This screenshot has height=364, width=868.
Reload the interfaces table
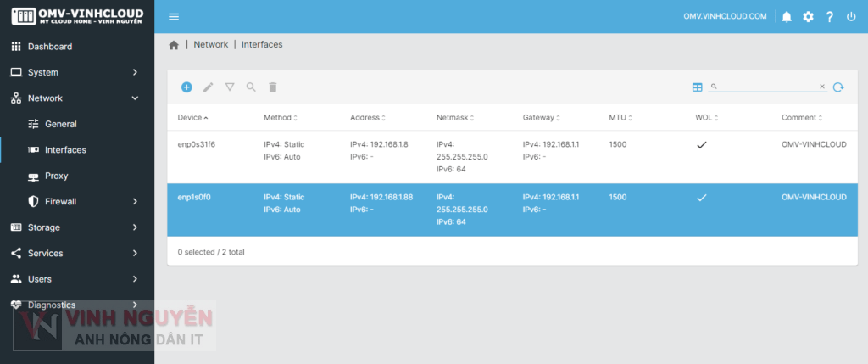point(838,87)
